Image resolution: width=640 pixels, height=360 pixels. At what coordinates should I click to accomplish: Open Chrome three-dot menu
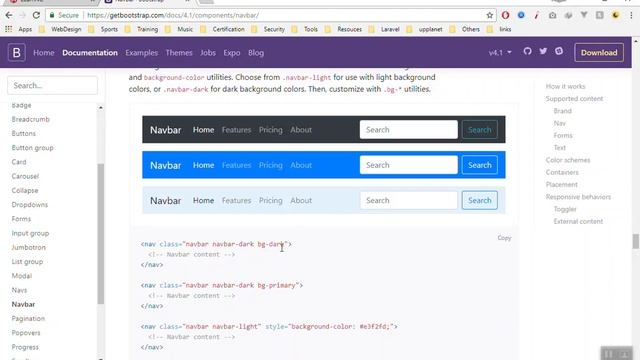click(631, 16)
